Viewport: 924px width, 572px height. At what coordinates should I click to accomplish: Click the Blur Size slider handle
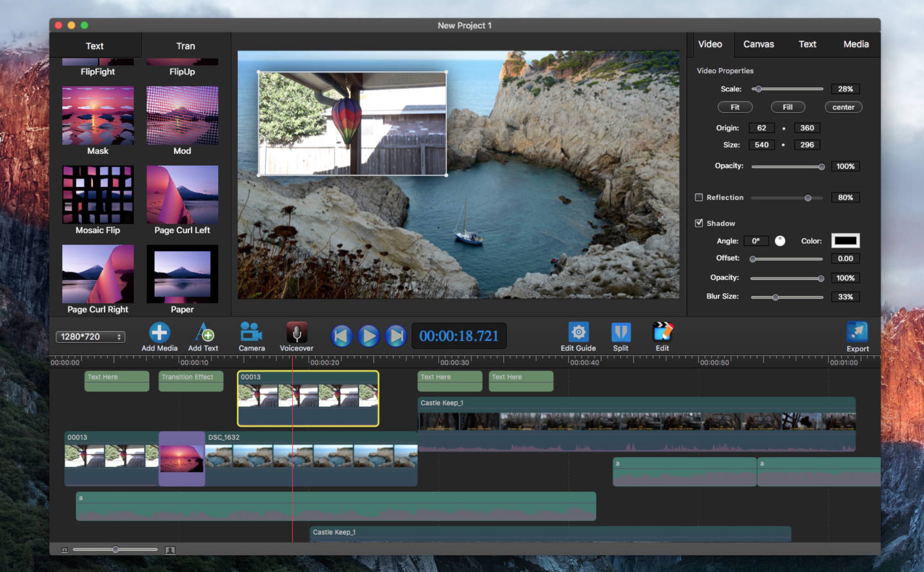pyautogui.click(x=775, y=297)
